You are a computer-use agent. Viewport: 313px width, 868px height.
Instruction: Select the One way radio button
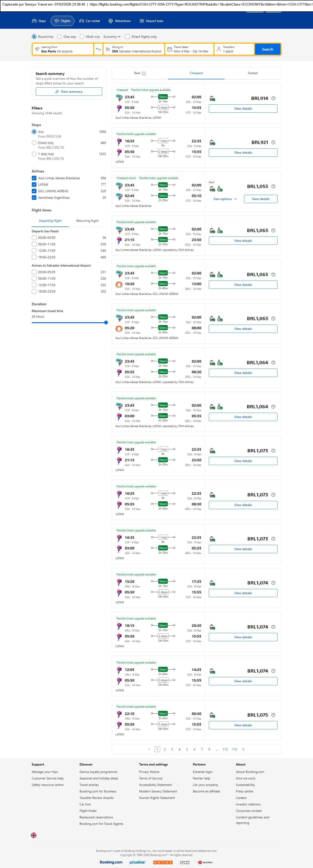point(59,37)
